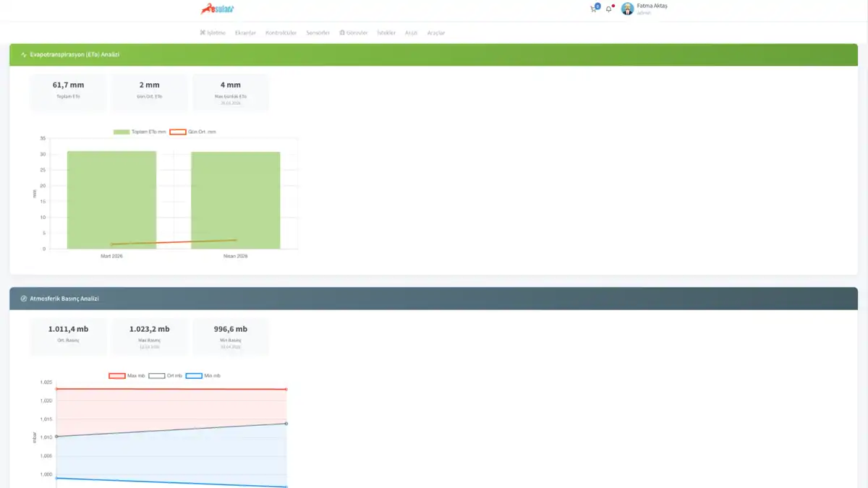Viewport: 868px width, 488px height.
Task: Toggle the Toplam ETo mm legend item
Action: click(140, 132)
